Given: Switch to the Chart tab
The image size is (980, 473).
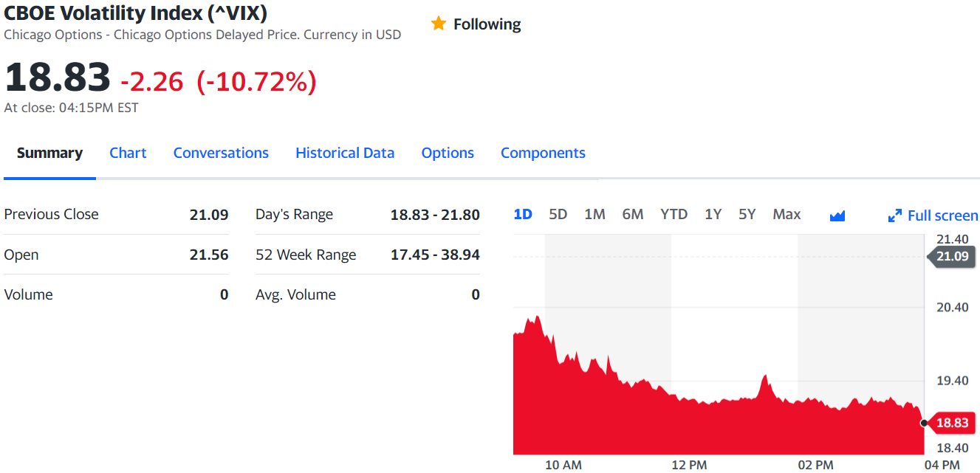Looking at the screenshot, I should point(128,153).
